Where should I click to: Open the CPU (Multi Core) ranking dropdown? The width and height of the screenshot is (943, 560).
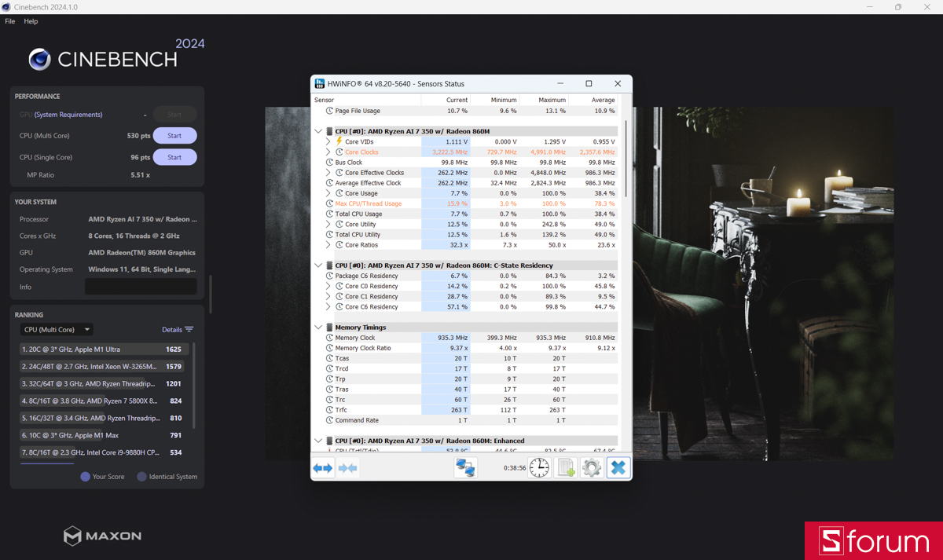(x=56, y=329)
